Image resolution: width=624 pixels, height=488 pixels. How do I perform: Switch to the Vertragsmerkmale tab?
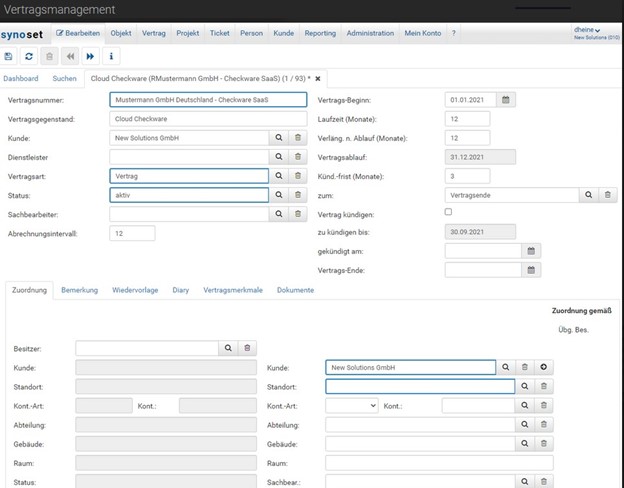(232, 290)
